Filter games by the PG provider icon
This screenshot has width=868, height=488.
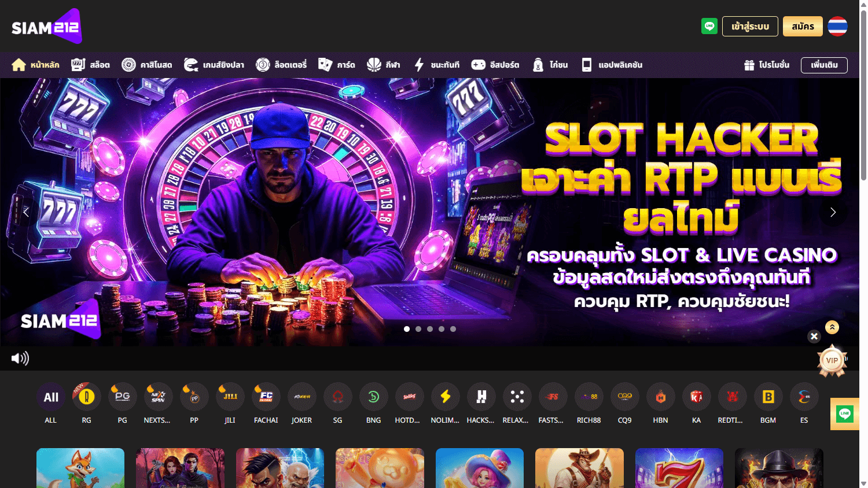[122, 397]
